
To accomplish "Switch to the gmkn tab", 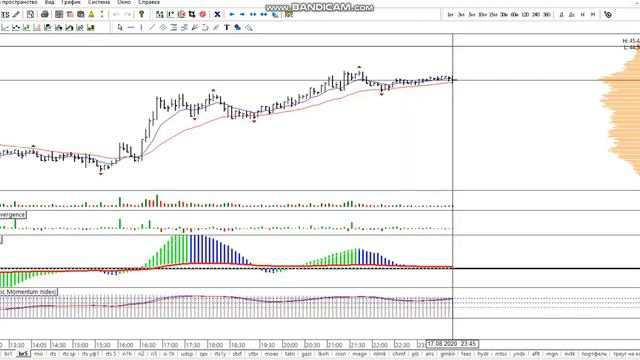I will pos(447,354).
